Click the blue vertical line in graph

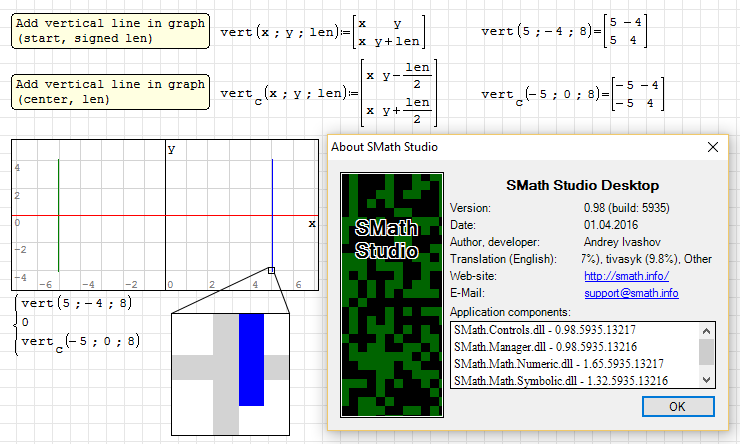[x=272, y=210]
